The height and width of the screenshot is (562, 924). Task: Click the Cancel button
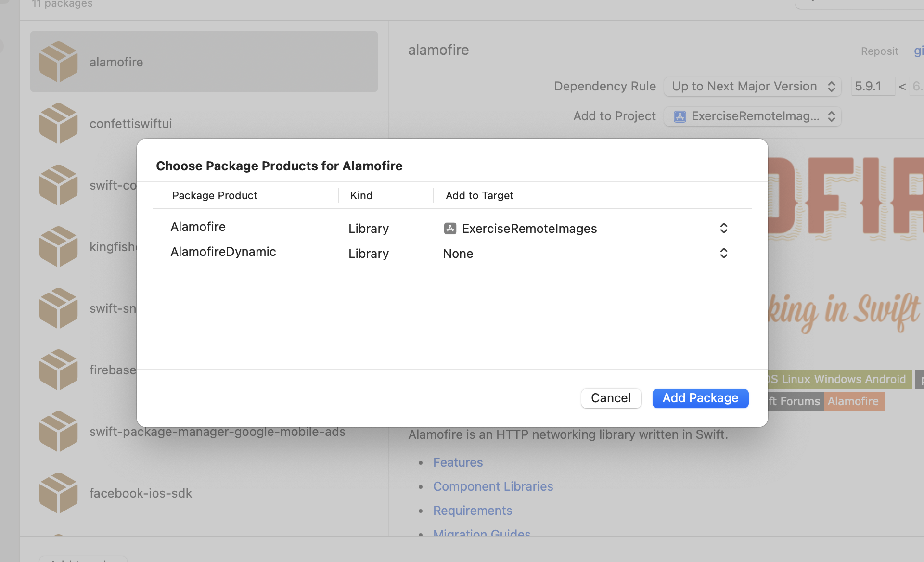coord(611,398)
